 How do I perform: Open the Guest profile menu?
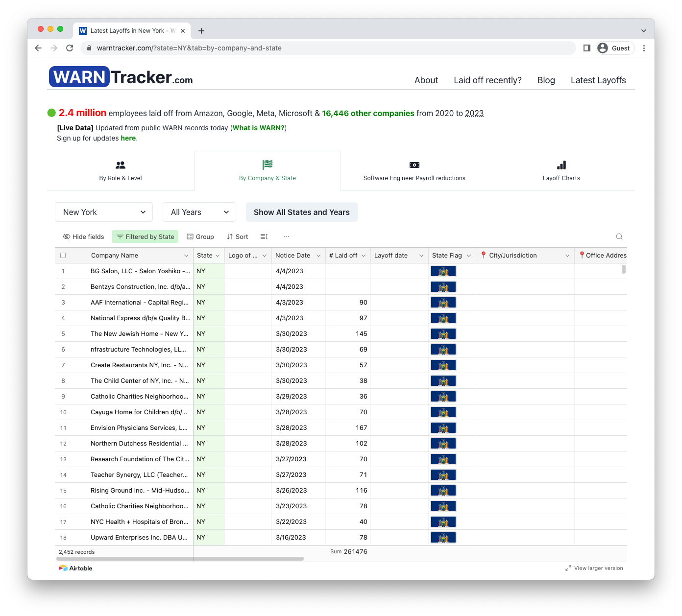click(x=614, y=48)
